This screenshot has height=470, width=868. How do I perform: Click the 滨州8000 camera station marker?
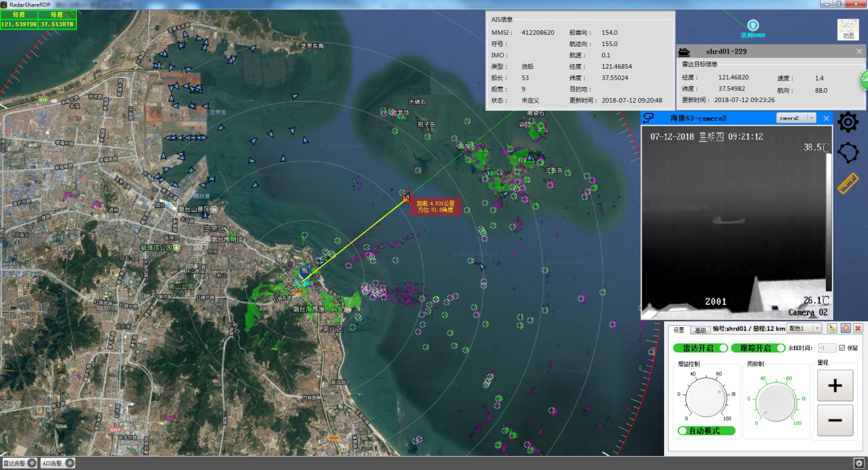753,25
